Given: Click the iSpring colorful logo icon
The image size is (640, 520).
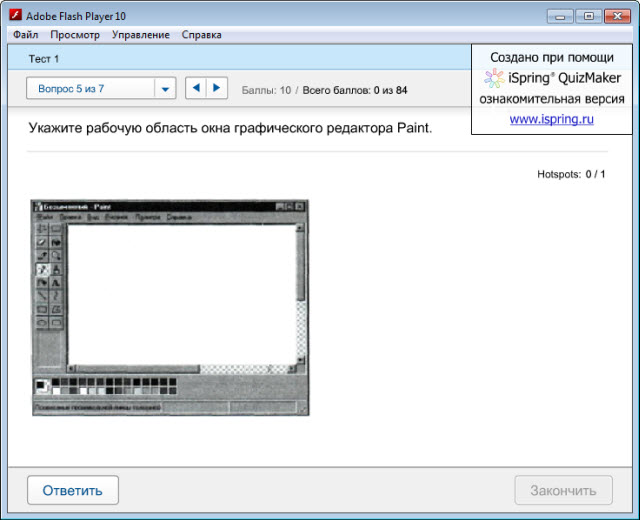Looking at the screenshot, I should [x=494, y=78].
